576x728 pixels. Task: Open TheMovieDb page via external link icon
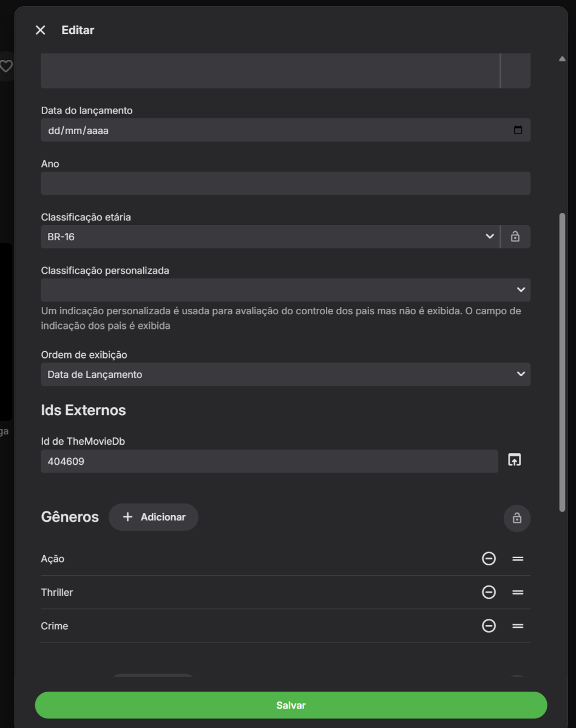pos(515,460)
